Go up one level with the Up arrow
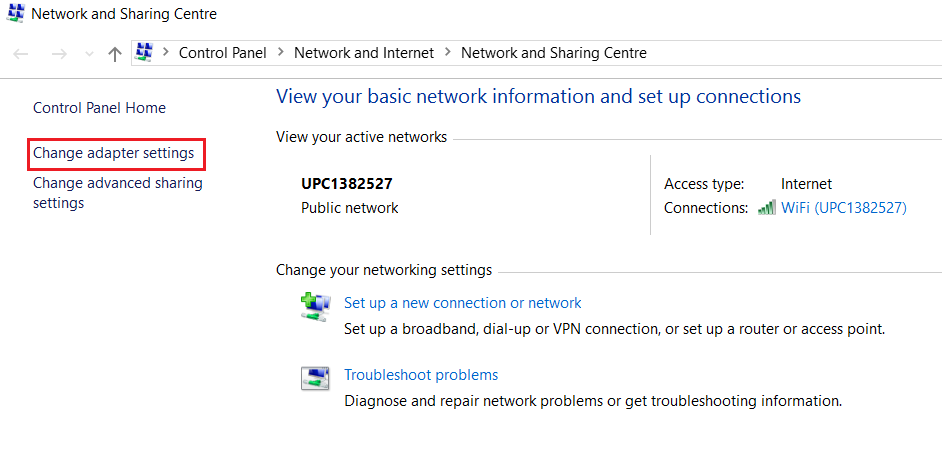This screenshot has height=468, width=942. [114, 54]
